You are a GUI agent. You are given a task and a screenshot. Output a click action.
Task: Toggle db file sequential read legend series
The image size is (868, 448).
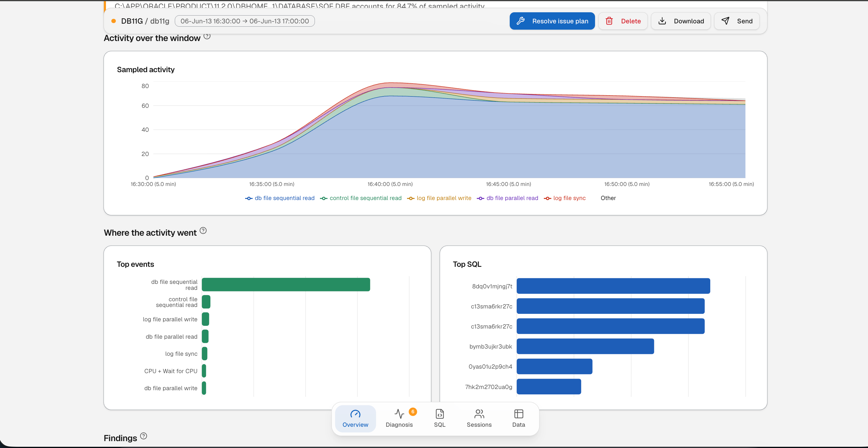pyautogui.click(x=280, y=198)
